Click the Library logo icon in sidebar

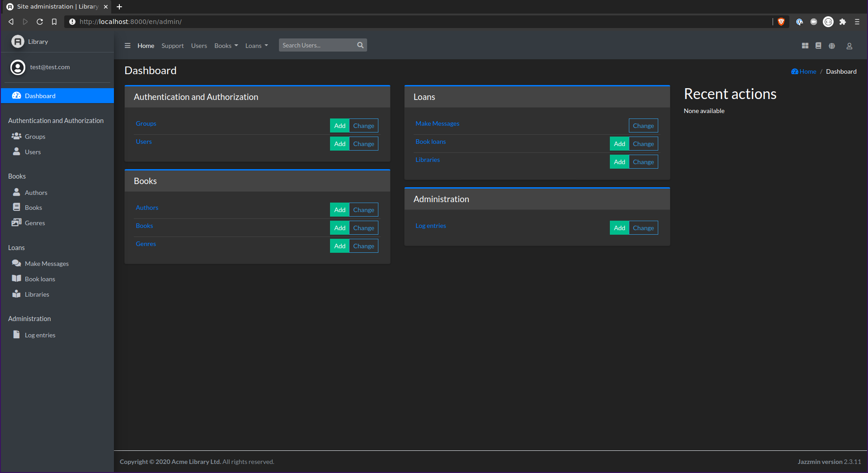pyautogui.click(x=17, y=42)
